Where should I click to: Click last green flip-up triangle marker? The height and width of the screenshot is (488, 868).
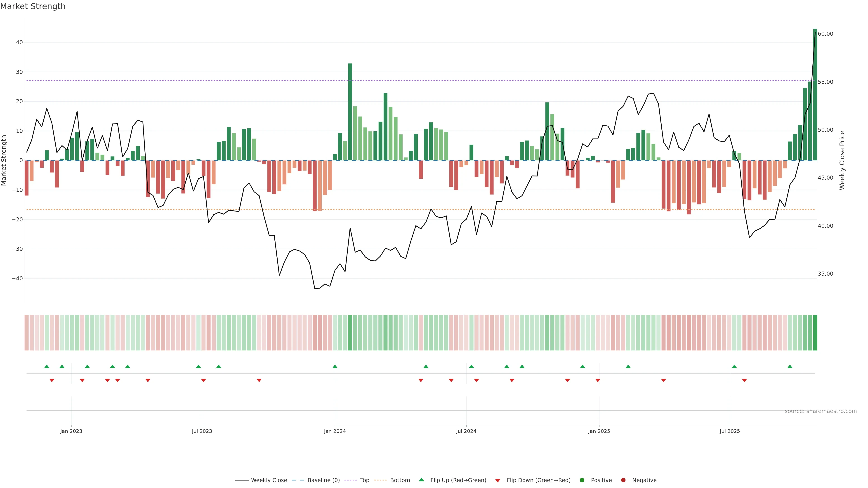click(x=790, y=366)
